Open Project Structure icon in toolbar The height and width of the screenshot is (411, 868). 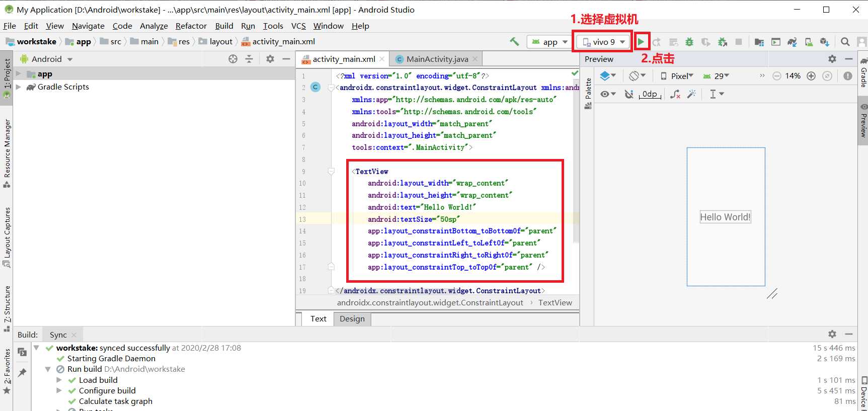[x=759, y=42]
